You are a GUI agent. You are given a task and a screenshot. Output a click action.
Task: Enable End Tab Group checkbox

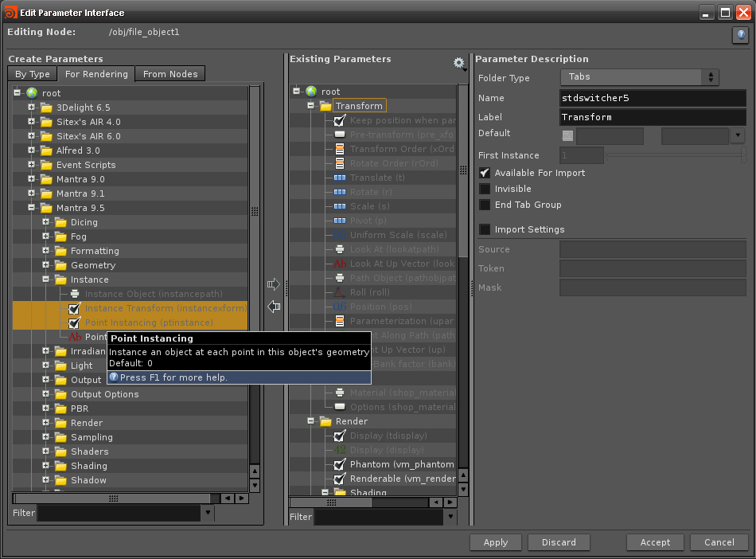pyautogui.click(x=485, y=205)
